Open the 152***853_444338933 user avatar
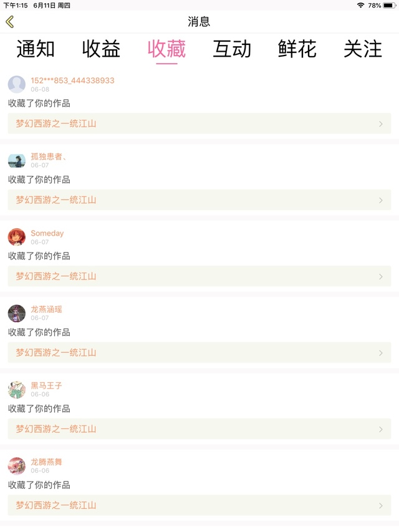This screenshot has height=532, width=399. (x=17, y=84)
